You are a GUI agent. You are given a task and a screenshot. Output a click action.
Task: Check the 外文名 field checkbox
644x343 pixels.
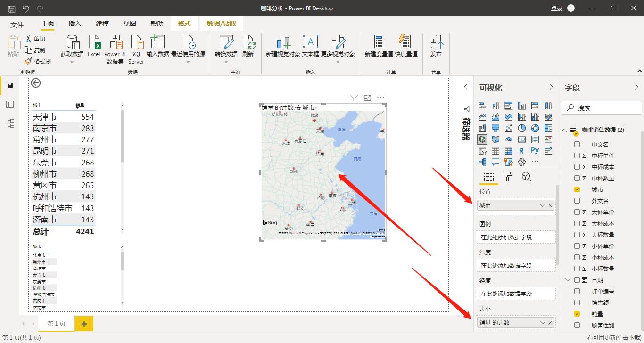(577, 201)
